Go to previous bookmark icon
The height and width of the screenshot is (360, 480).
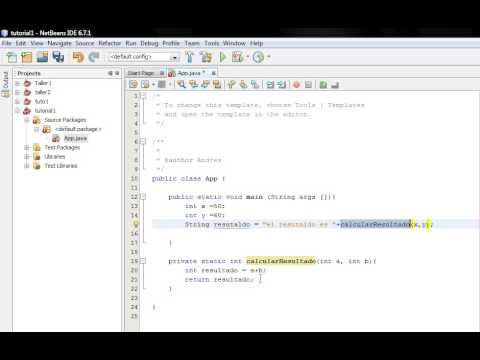[x=231, y=84]
